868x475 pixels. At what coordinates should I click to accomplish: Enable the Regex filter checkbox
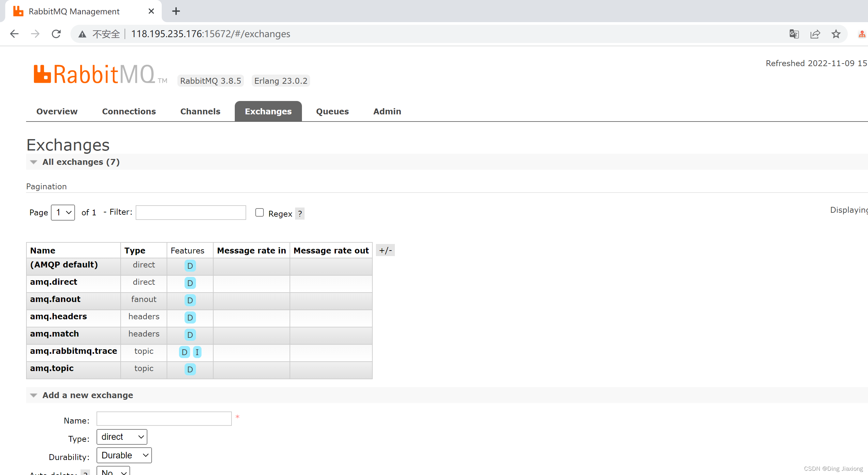260,212
